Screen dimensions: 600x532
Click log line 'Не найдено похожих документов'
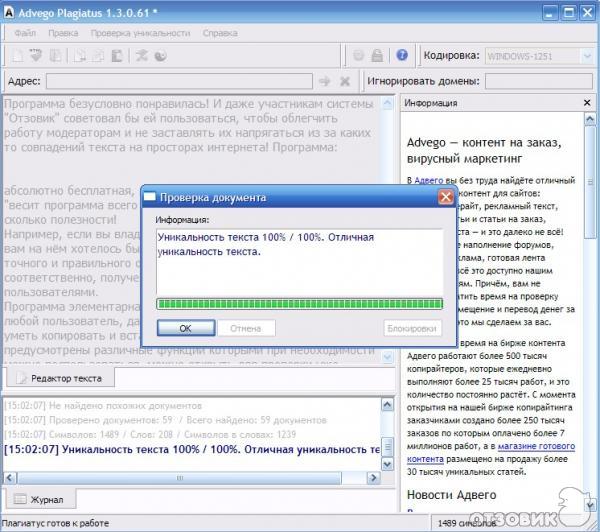coord(103,406)
